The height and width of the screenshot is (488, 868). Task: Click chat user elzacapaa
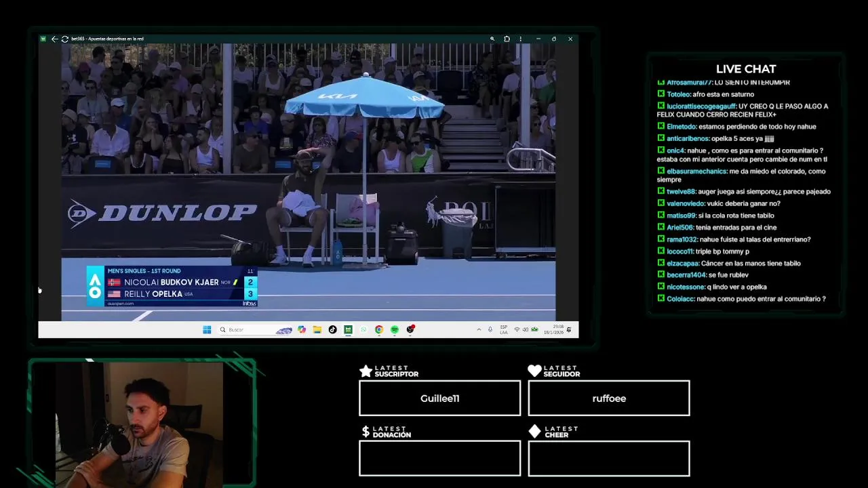682,263
